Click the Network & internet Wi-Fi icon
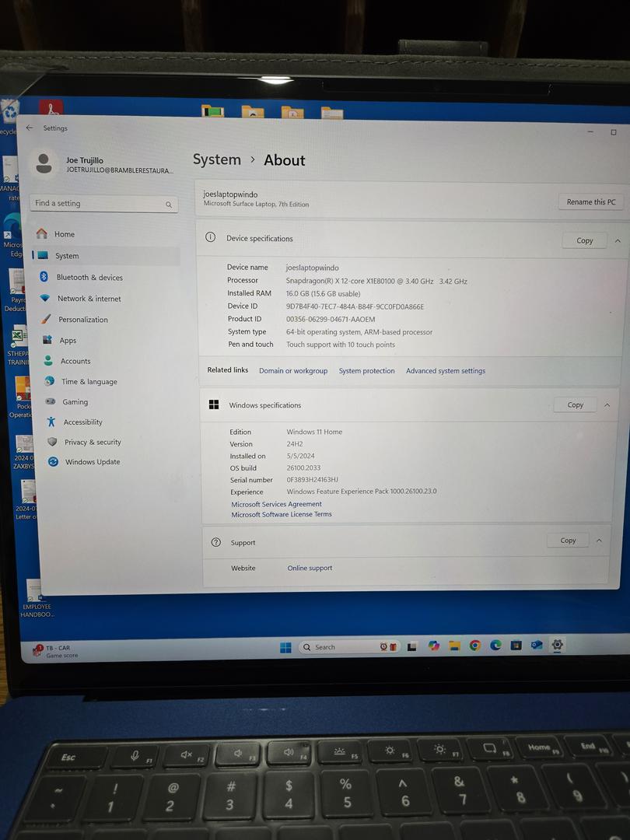The width and height of the screenshot is (630, 840). point(45,298)
